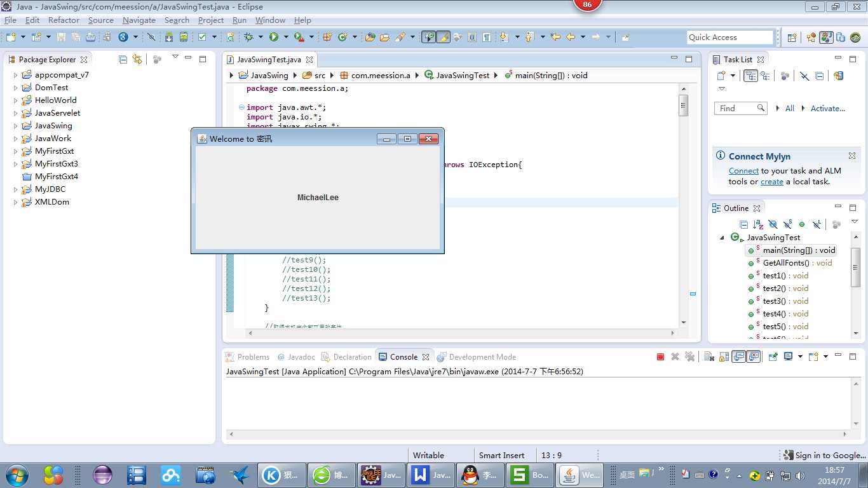Expand the MyJDBC project node
This screenshot has height=488, width=868.
pyautogui.click(x=16, y=189)
